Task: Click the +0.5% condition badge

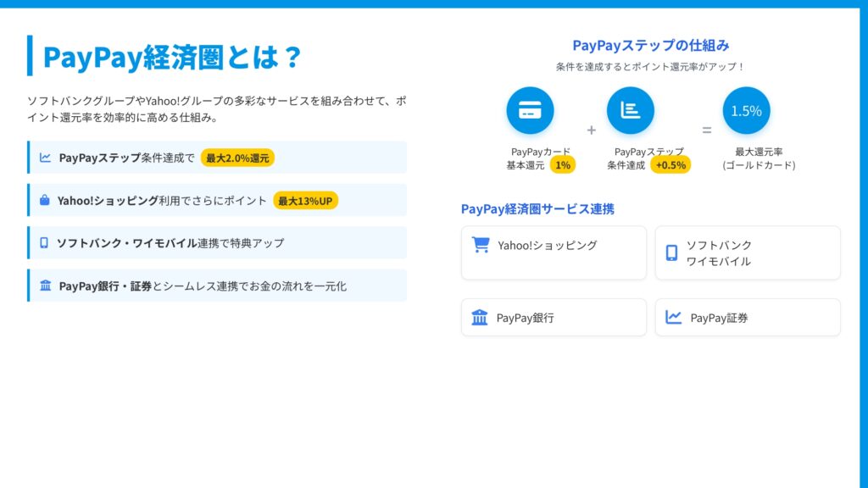Action: coord(670,165)
